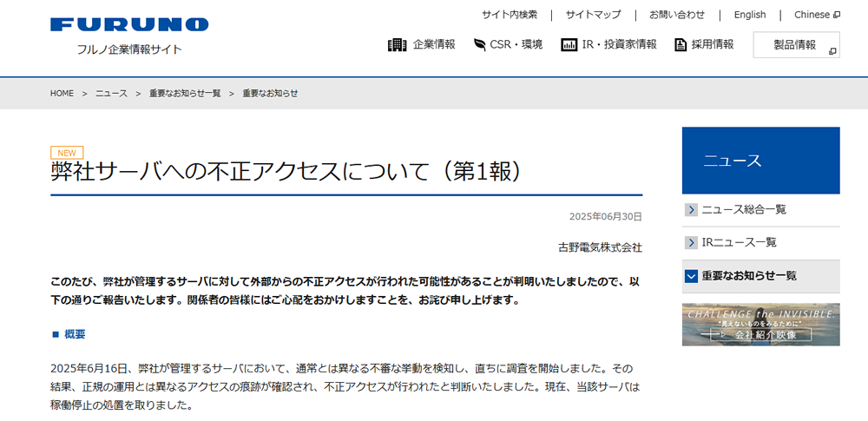Viewport: 868px width, 421px height.
Task: Open the 製品情報 button
Action: coord(796,45)
